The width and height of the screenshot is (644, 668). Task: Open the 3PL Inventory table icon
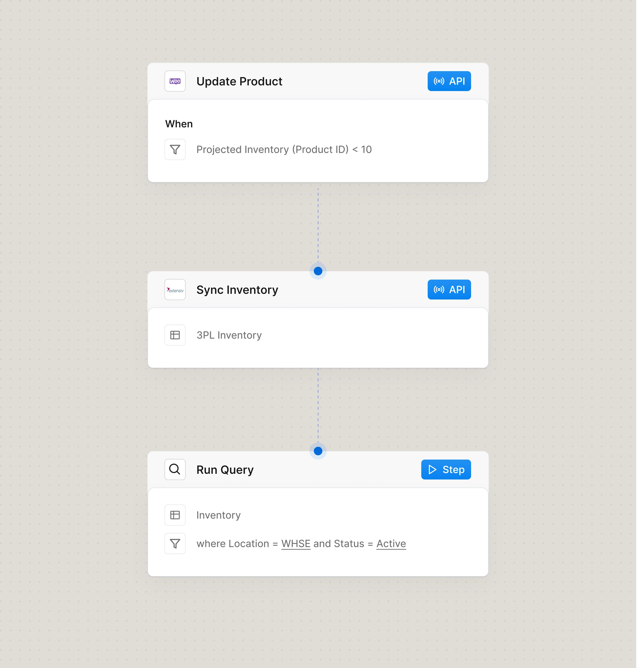[x=175, y=335]
